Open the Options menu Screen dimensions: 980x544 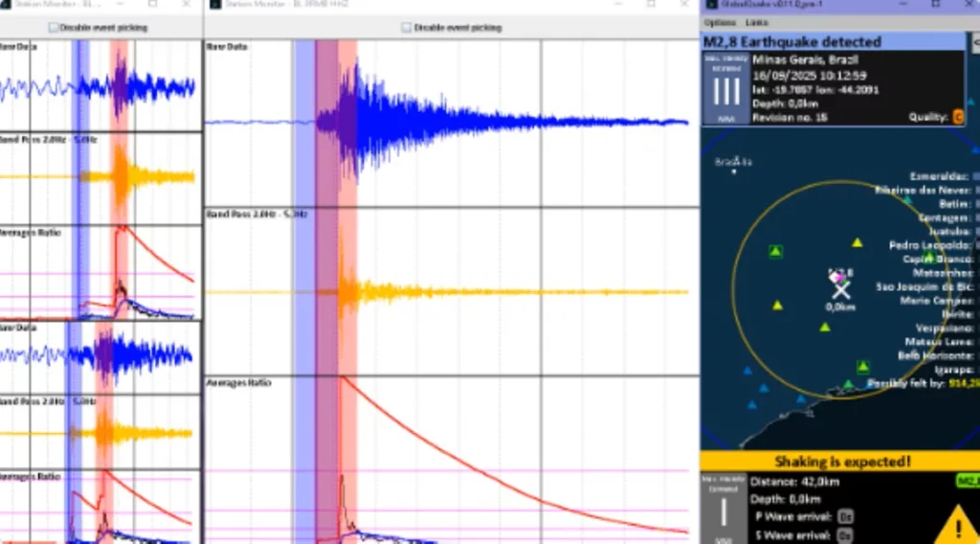pos(720,22)
